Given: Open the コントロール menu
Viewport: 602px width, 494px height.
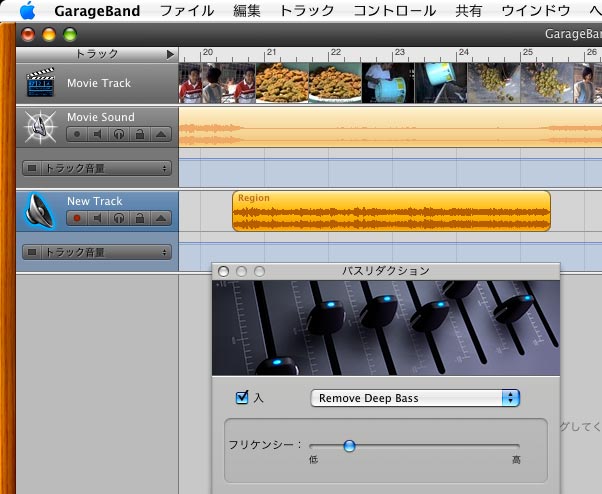Looking at the screenshot, I should point(395,11).
